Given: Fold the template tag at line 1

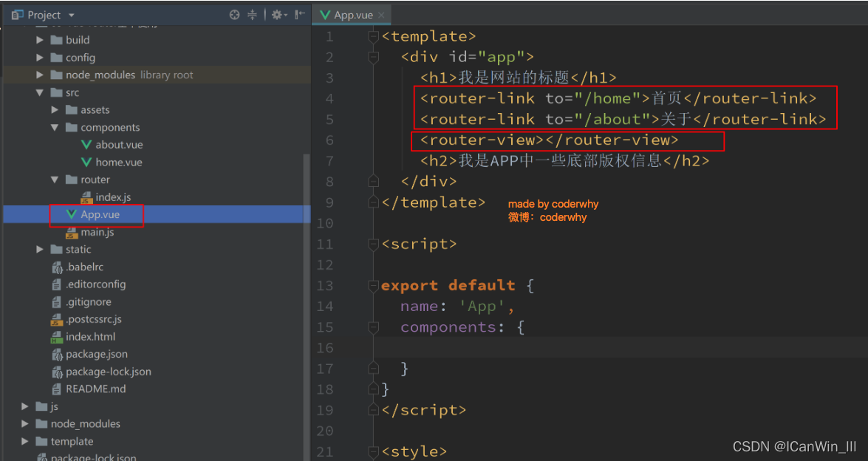Looking at the screenshot, I should 374,36.
